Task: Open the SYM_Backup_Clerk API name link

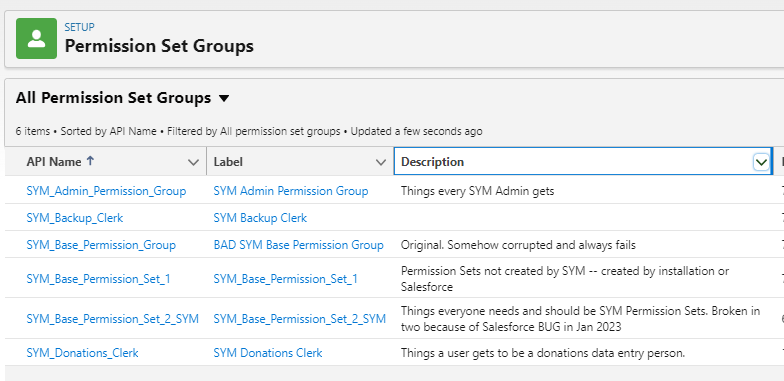Action: (74, 218)
